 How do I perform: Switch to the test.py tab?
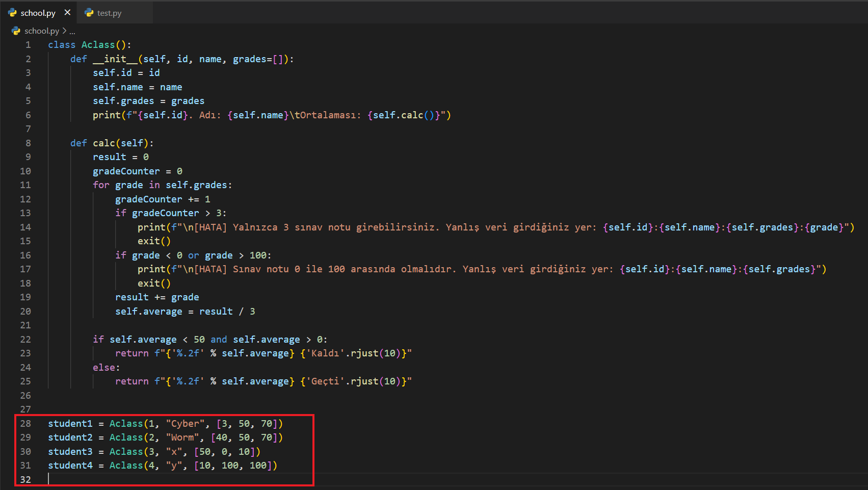(x=109, y=13)
